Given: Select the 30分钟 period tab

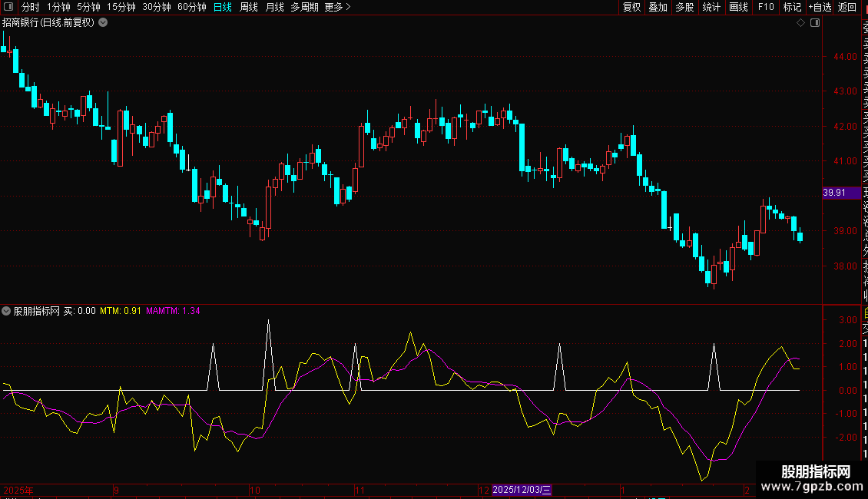Looking at the screenshot, I should click(x=157, y=7).
